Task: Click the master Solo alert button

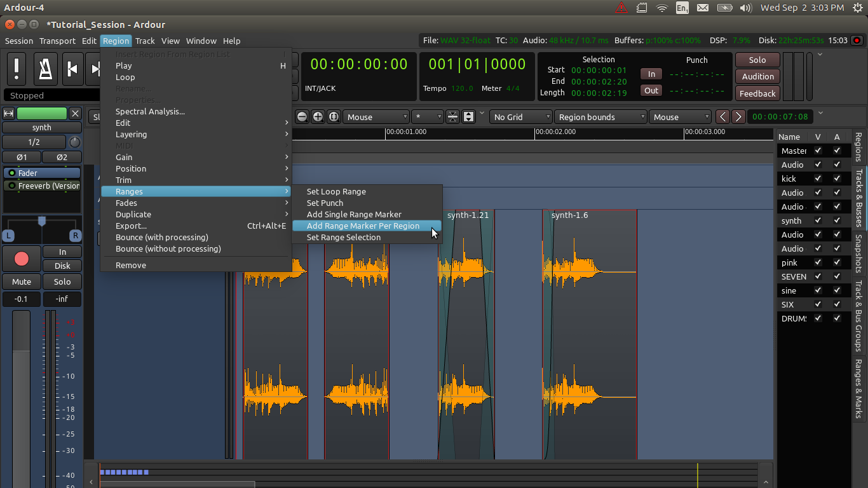Action: pos(758,60)
